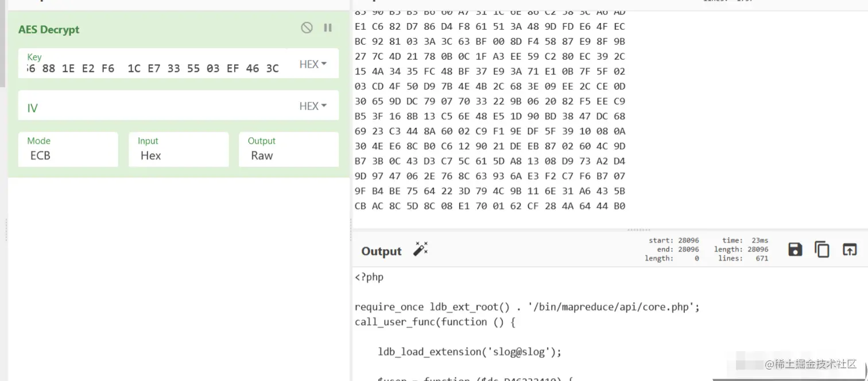
Task: Disable the AES Decrypt operation
Action: pyautogui.click(x=307, y=28)
